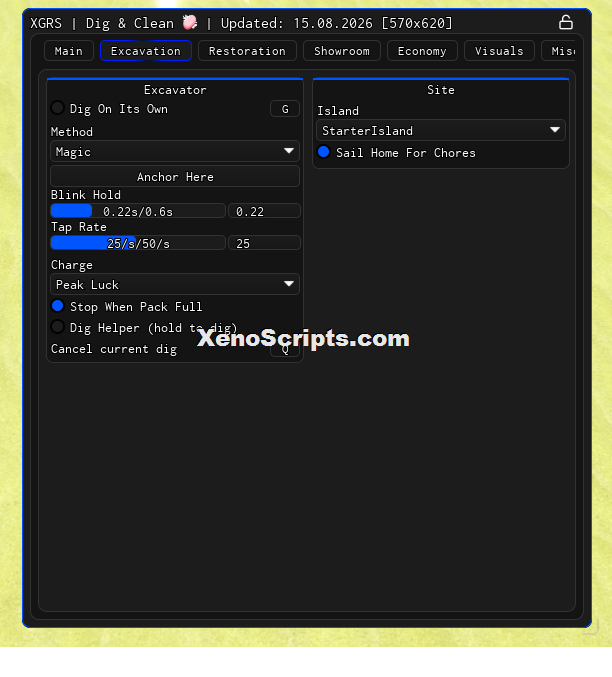Viewport: 612px width, 677px height.
Task: Click the lock icon in title bar
Action: 565,22
